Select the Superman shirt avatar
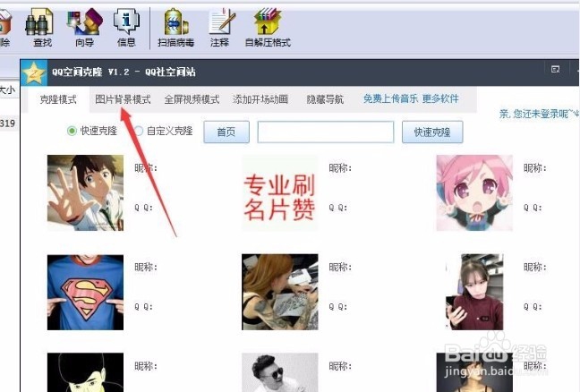Viewport: 580px width, 392px height. [85, 292]
